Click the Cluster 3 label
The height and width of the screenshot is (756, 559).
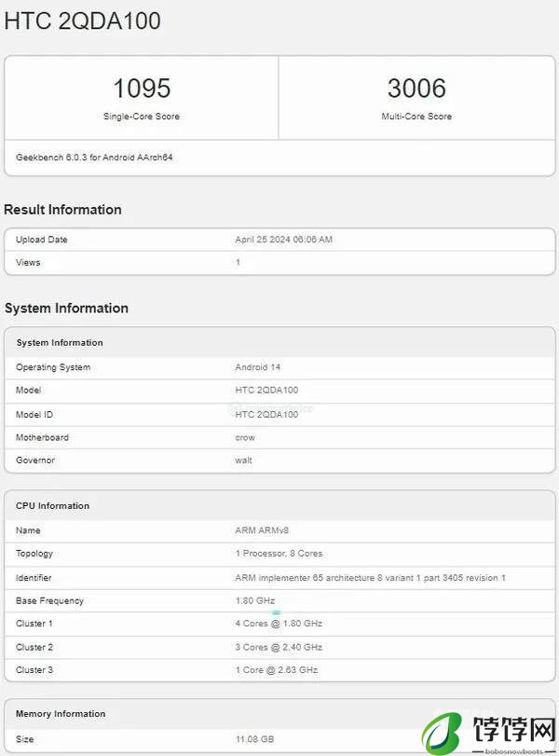34,669
